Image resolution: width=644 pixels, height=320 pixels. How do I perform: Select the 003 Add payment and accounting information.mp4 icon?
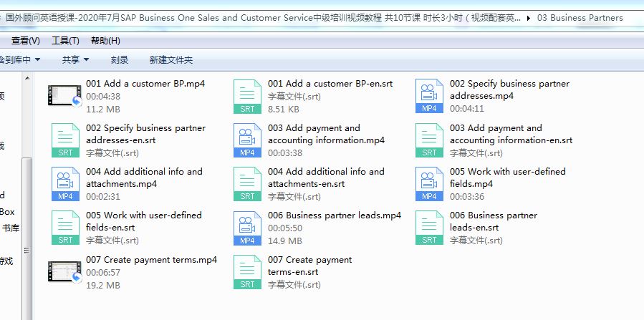click(247, 140)
